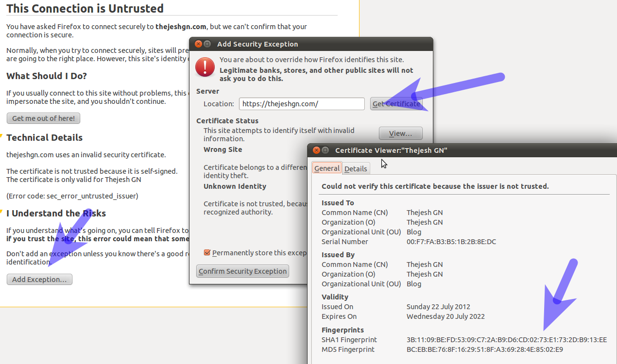Viewport: 617px width, 364px height.
Task: Click the 'Issued On' label
Action: pos(338,307)
